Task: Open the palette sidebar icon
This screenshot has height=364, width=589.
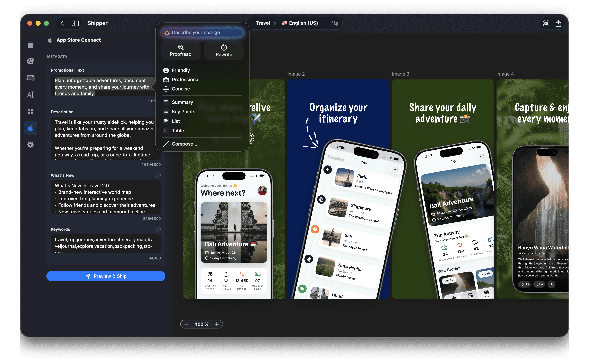Action: [x=30, y=61]
